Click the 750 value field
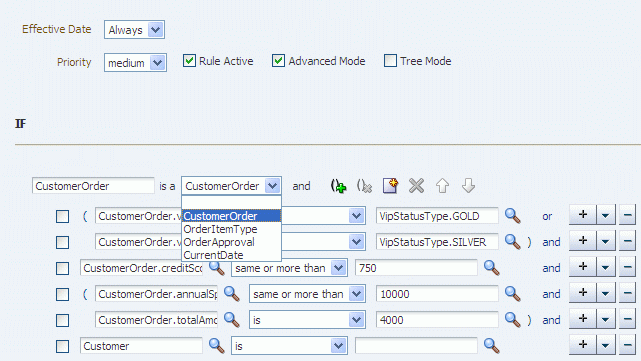 (416, 268)
